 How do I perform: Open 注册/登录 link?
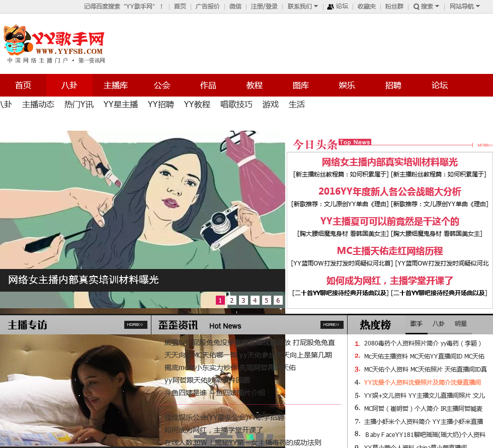[x=264, y=6]
